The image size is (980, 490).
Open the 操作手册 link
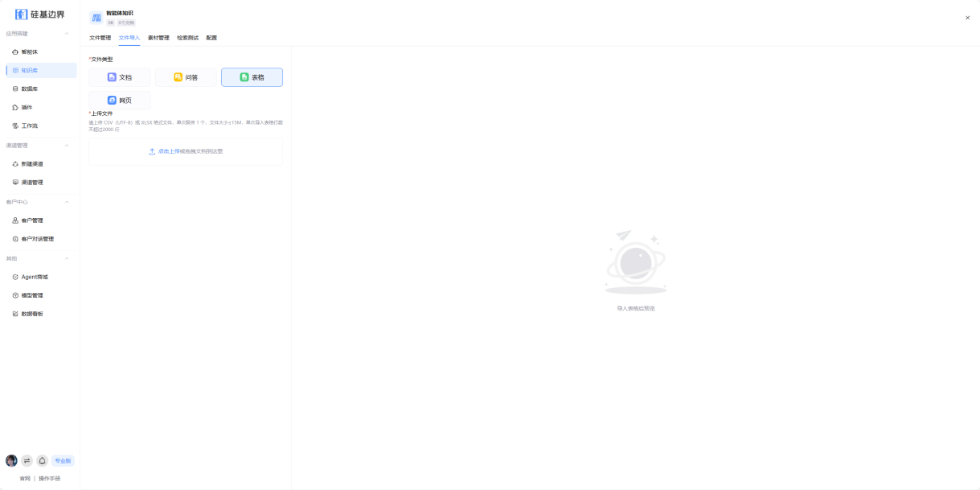(x=49, y=479)
